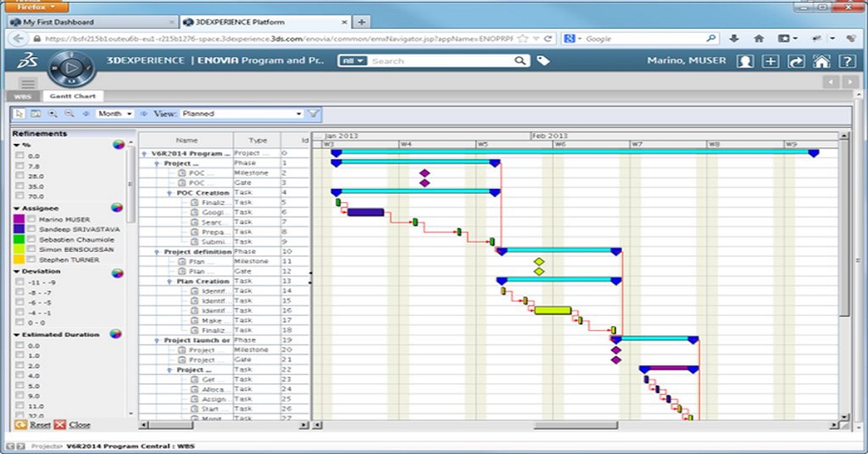Collapse the Estimated Duration refinement section
Screen dimensions: 868x454
click(x=17, y=335)
